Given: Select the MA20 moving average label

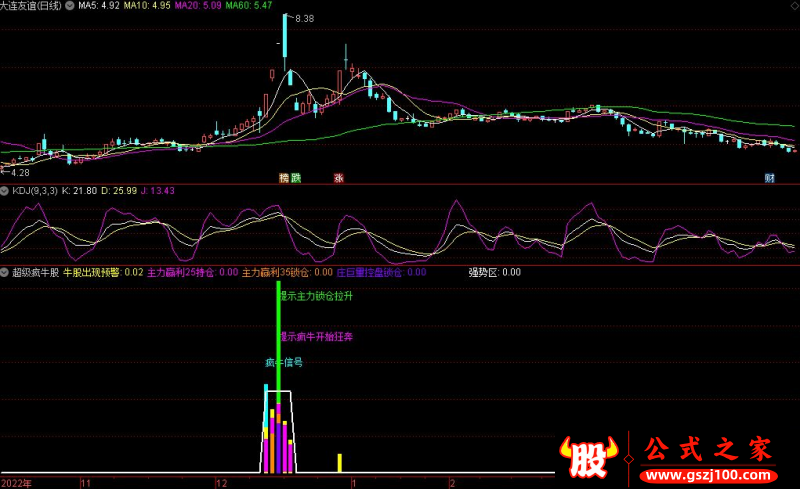Looking at the screenshot, I should [197, 6].
